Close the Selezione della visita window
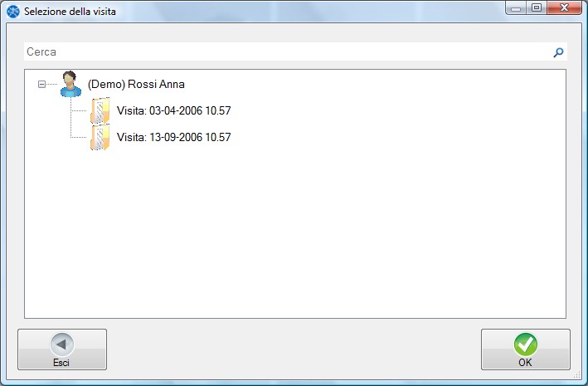 tap(564, 8)
